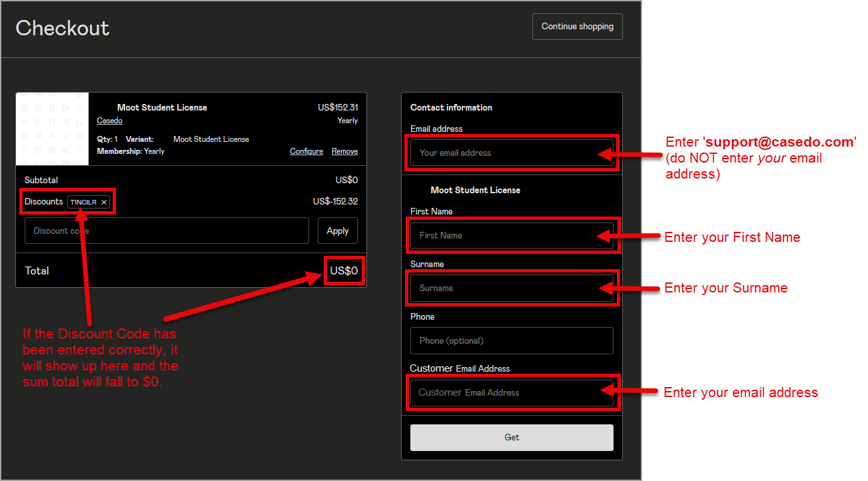The height and width of the screenshot is (481, 868).
Task: Remove Moot Student License from cart
Action: pyautogui.click(x=344, y=151)
